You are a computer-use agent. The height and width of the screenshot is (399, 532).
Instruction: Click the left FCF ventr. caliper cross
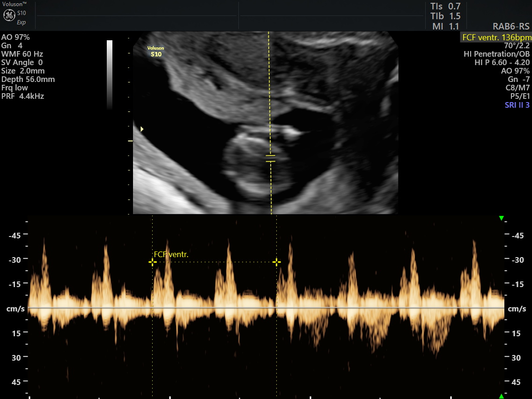tap(152, 262)
